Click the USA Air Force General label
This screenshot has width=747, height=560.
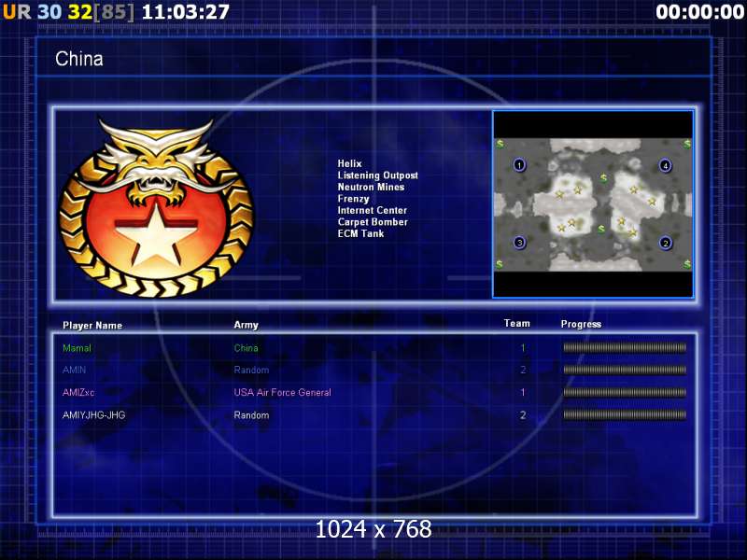pyautogui.click(x=283, y=392)
